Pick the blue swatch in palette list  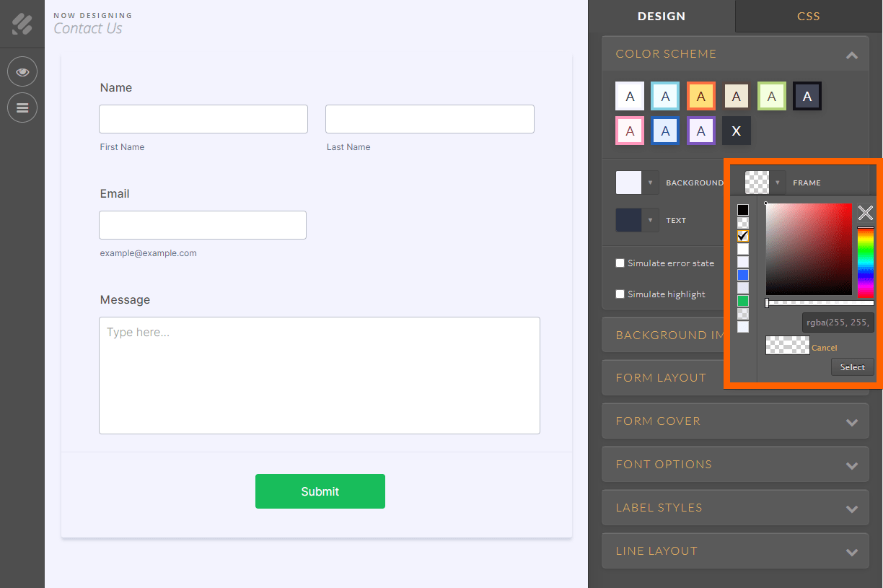click(743, 275)
